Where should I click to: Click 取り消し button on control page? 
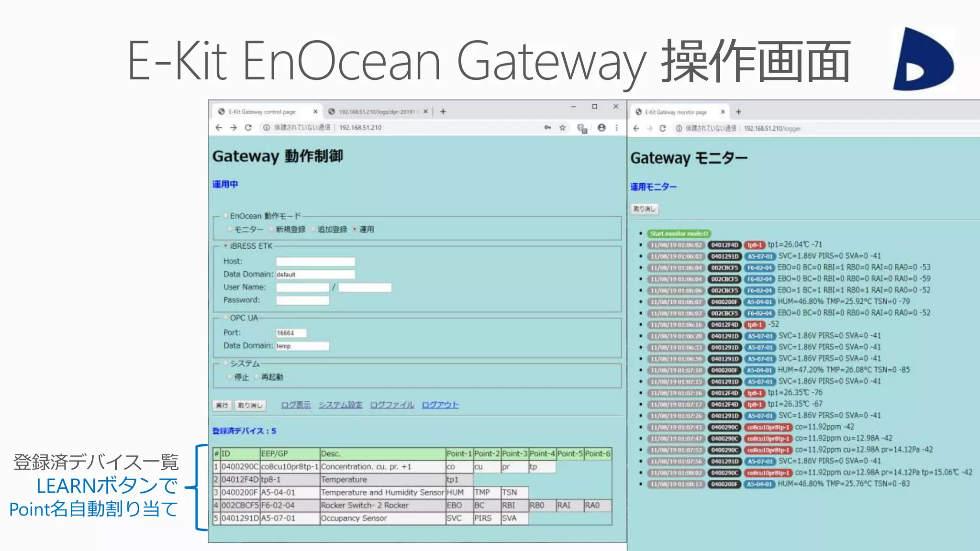(250, 406)
